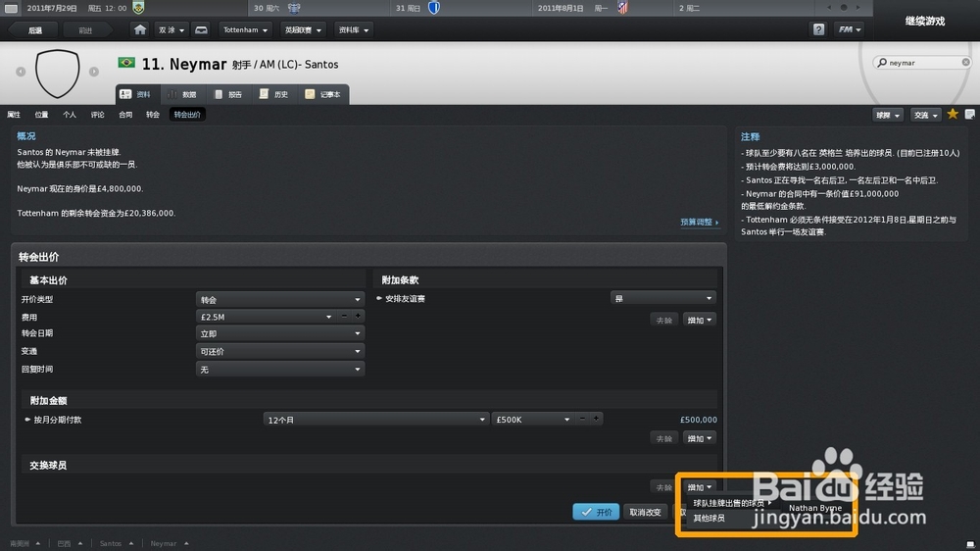Submit offer with 开价 button
This screenshot has height=551, width=980.
click(x=596, y=512)
